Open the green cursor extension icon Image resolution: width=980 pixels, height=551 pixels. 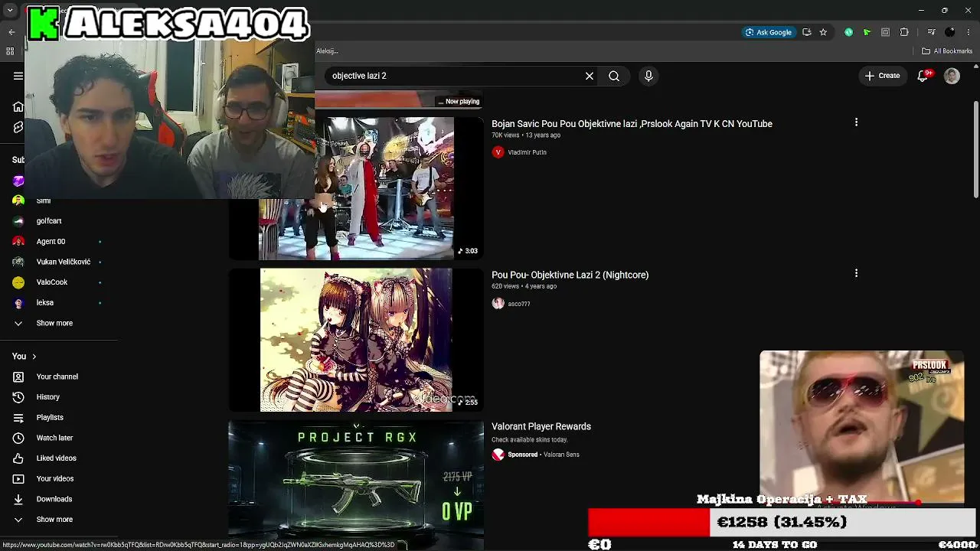point(867,32)
